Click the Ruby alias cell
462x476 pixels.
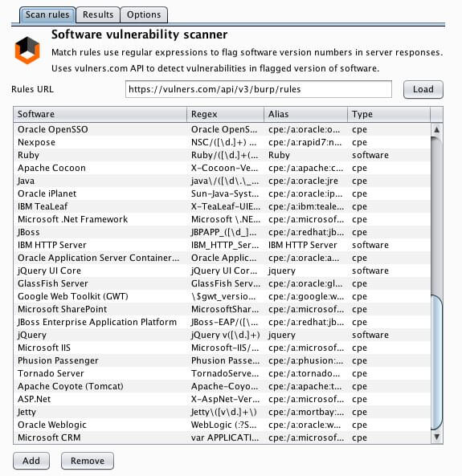click(306, 155)
